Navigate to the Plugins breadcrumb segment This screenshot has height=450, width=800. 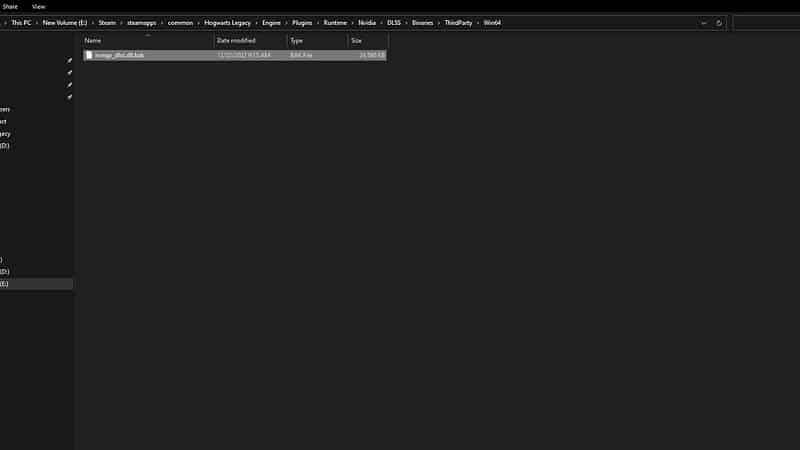[x=301, y=22]
